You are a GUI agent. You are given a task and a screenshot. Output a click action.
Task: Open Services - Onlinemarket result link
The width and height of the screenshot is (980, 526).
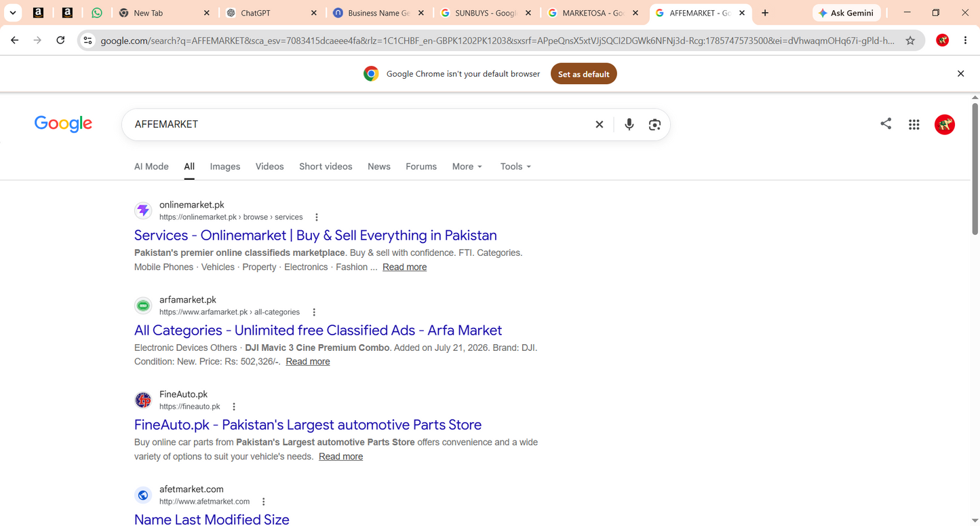pos(315,236)
